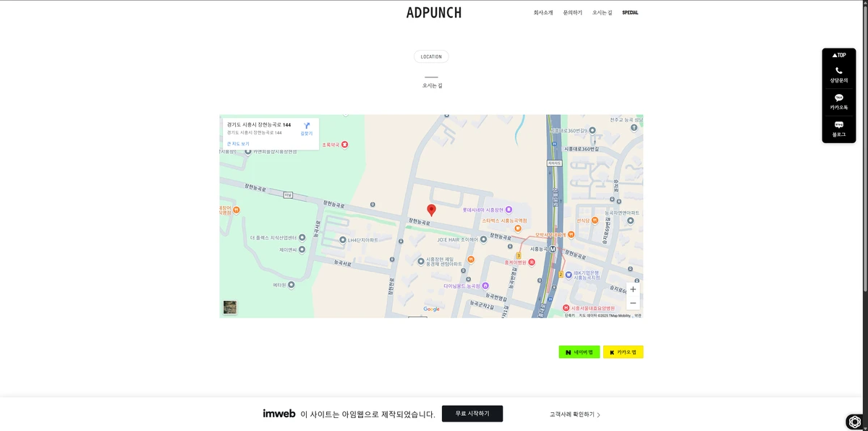Select the LH4단지아파트 map marker

[x=343, y=240]
